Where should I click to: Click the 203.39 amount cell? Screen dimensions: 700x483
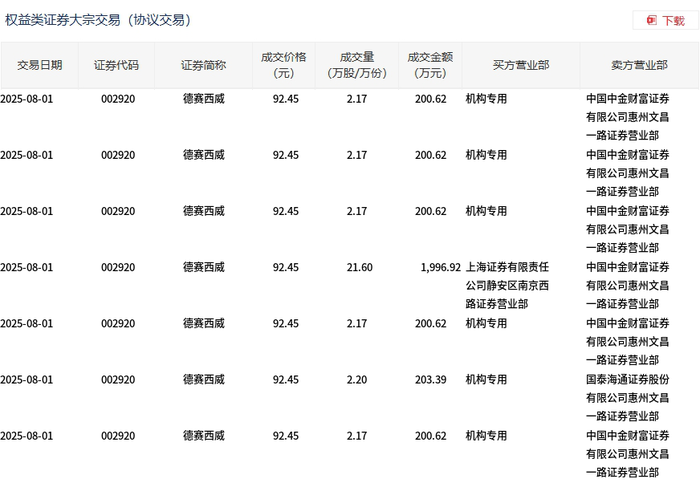[x=430, y=380]
